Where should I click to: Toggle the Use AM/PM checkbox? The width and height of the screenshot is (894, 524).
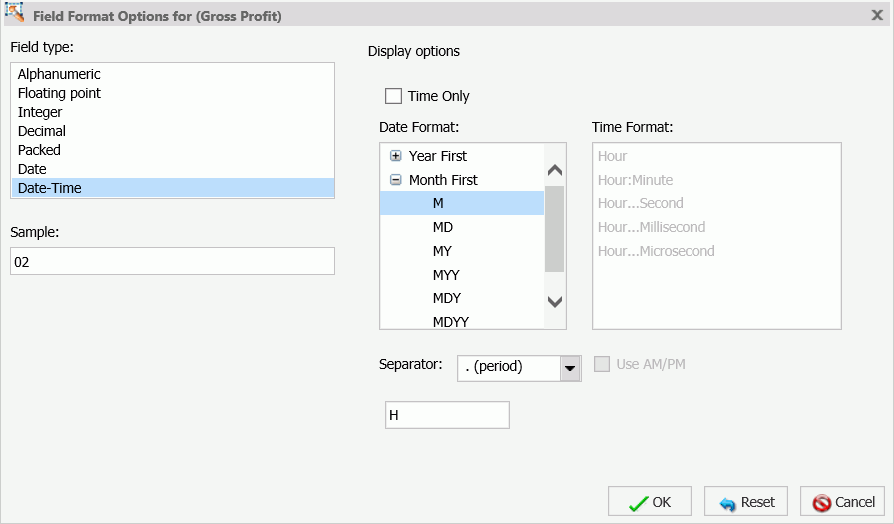602,364
